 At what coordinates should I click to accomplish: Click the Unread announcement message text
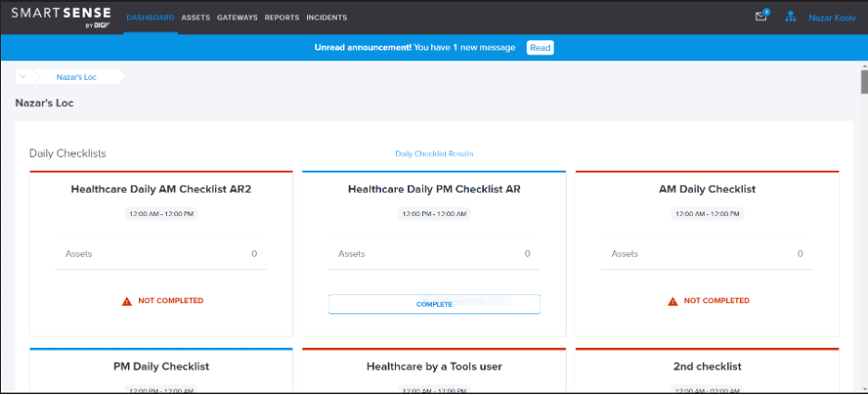(x=415, y=47)
